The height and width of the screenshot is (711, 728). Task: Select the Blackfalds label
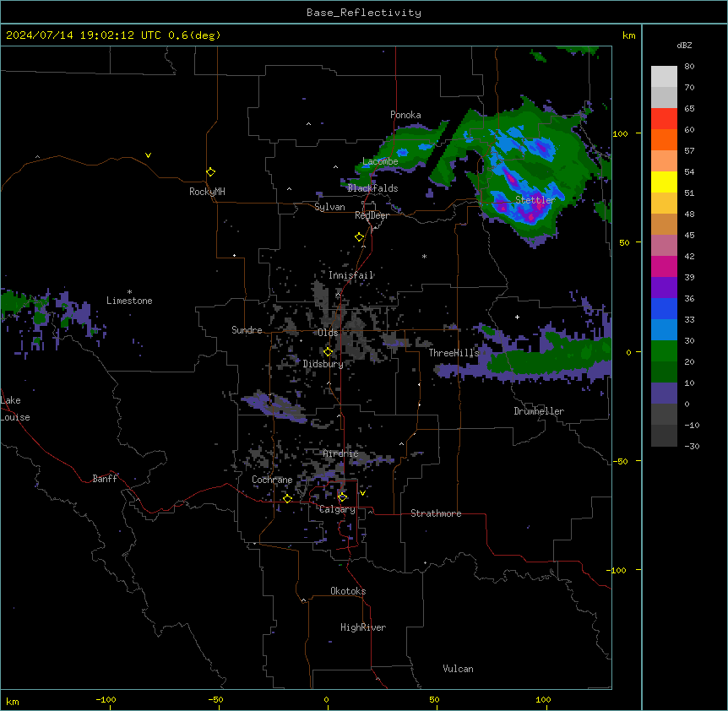[x=372, y=188]
